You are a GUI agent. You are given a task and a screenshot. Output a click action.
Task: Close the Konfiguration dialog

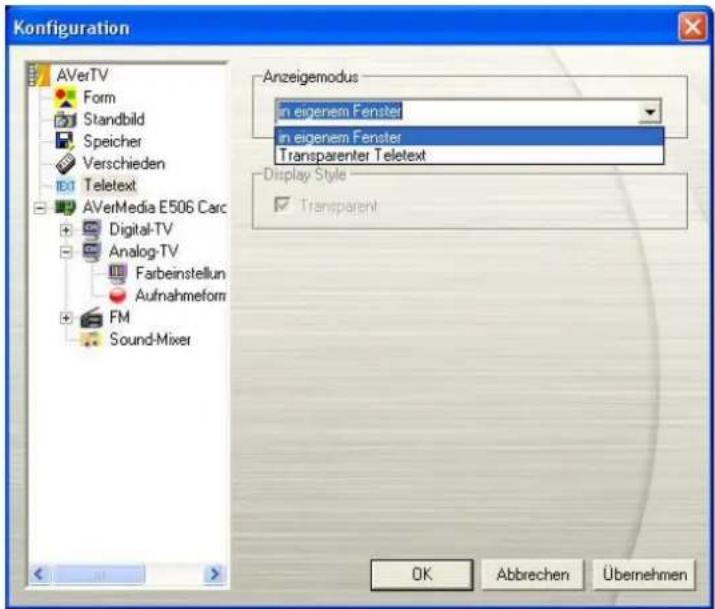(693, 27)
